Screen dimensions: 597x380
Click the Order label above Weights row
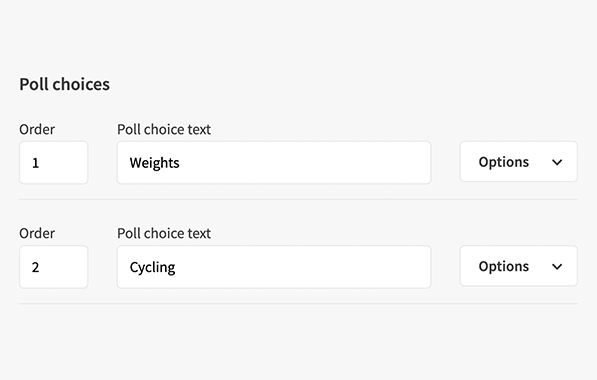point(37,129)
